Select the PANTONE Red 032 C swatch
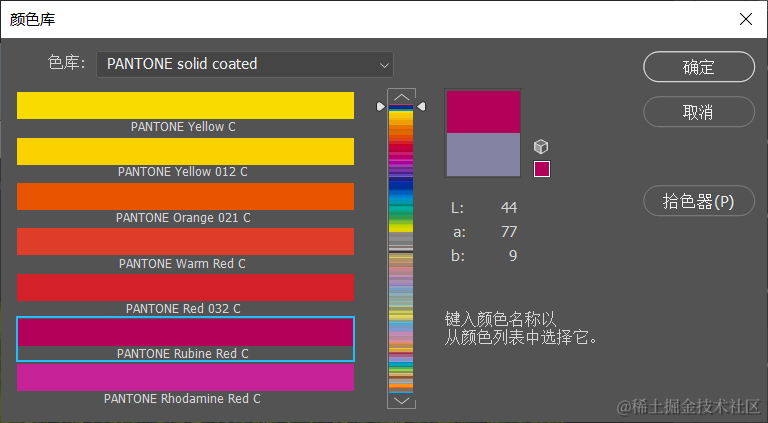This screenshot has height=423, width=768. 185,287
